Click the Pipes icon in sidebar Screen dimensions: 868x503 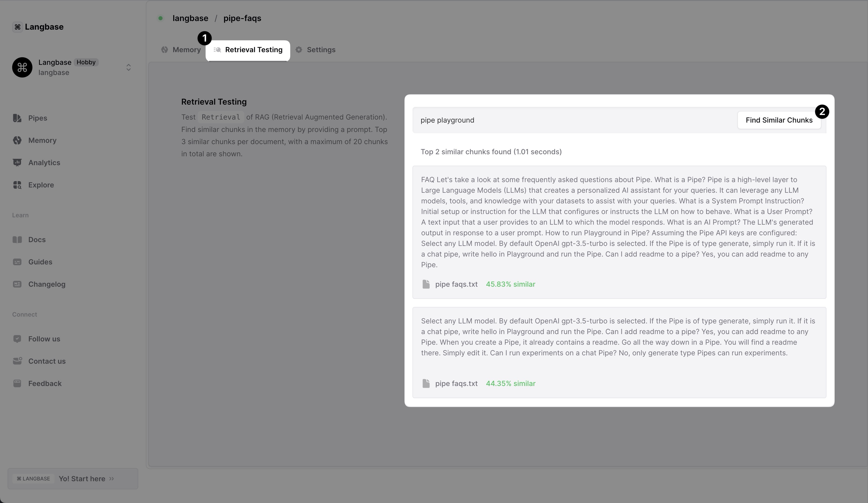click(x=17, y=118)
